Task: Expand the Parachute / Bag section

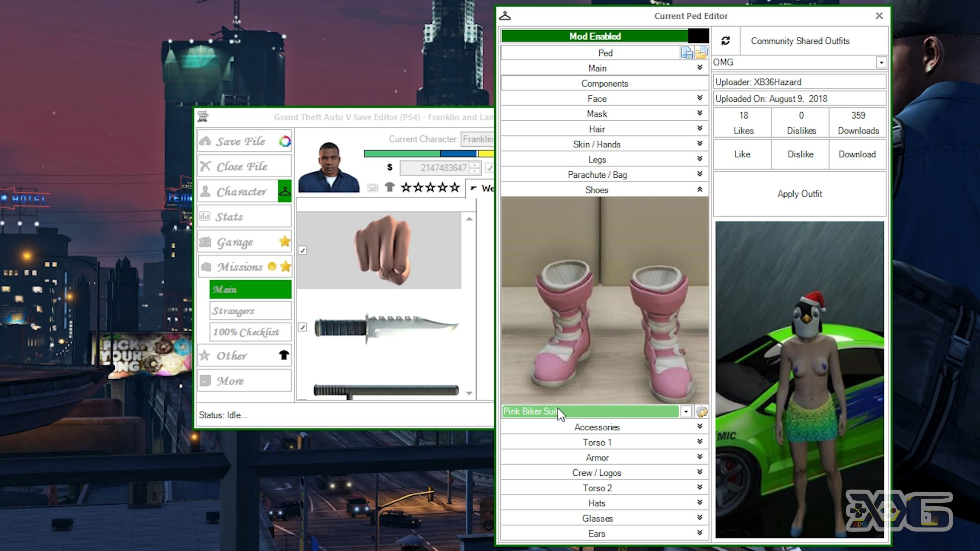Action: tap(604, 175)
